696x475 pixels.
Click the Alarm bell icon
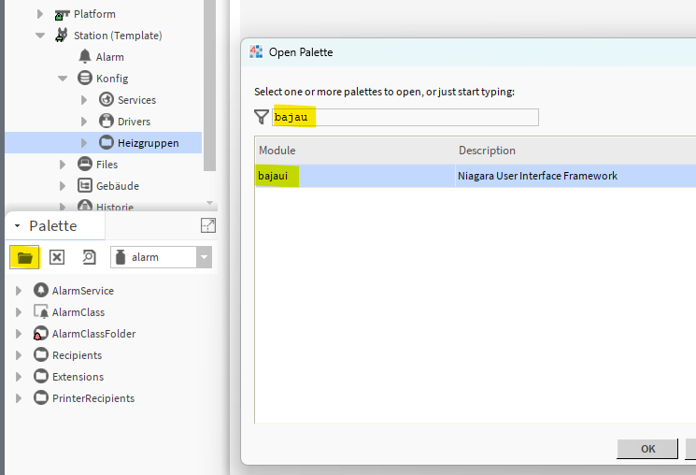click(x=84, y=56)
